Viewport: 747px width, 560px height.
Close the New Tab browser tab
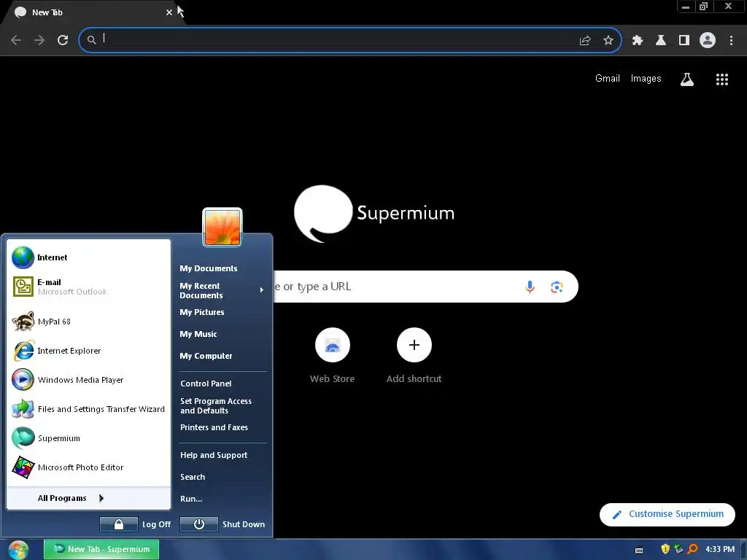tap(169, 12)
